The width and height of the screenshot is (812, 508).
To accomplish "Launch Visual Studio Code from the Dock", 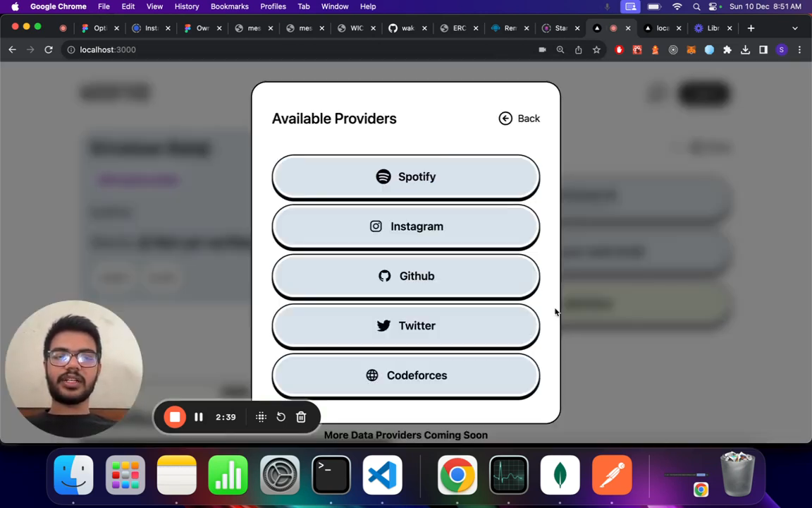I will tap(383, 475).
